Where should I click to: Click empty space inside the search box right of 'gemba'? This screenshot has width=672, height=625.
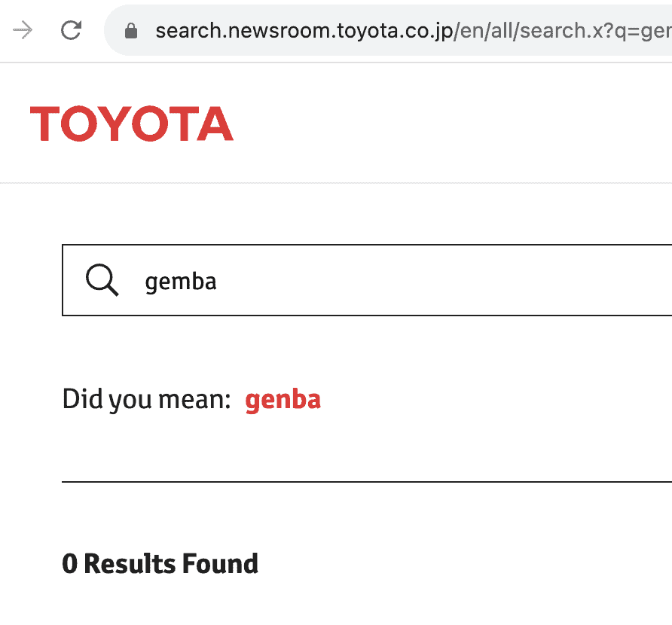coord(446,280)
